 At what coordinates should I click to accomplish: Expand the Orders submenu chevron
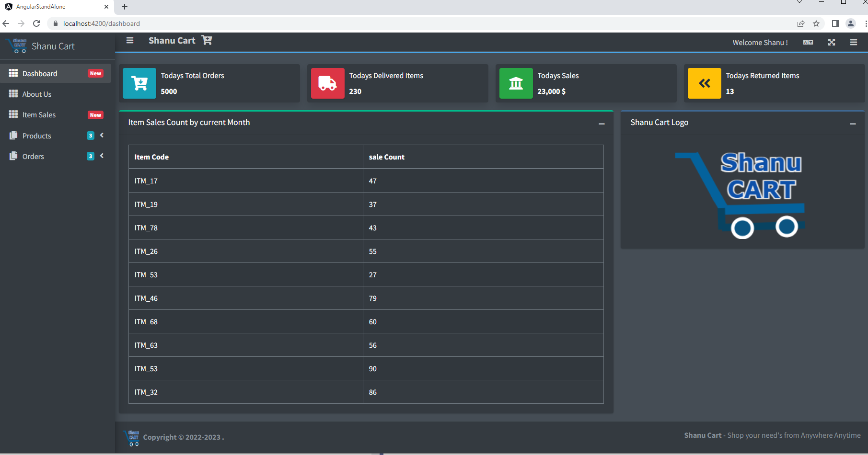[102, 156]
